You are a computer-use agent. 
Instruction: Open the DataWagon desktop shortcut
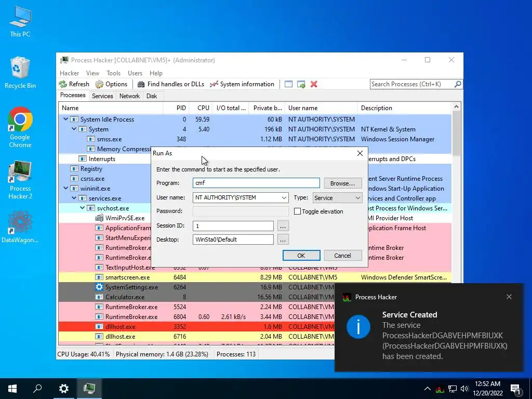click(x=20, y=227)
